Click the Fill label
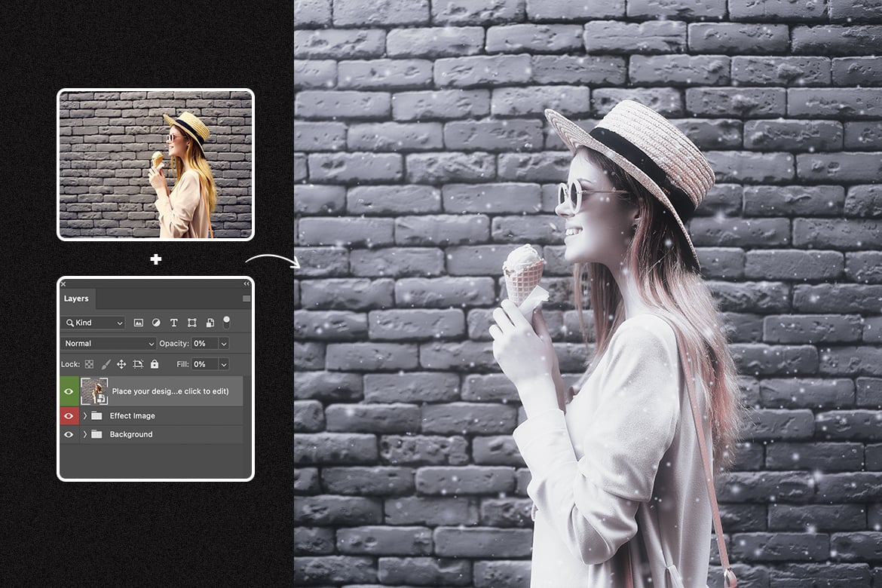Screen dimensions: 882x588 pyautogui.click(x=182, y=364)
